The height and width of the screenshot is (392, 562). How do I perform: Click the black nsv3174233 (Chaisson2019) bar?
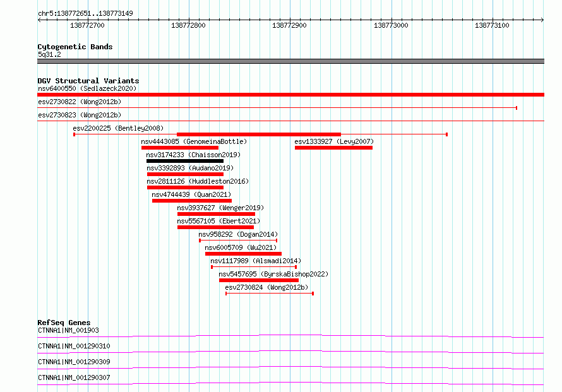pos(185,161)
